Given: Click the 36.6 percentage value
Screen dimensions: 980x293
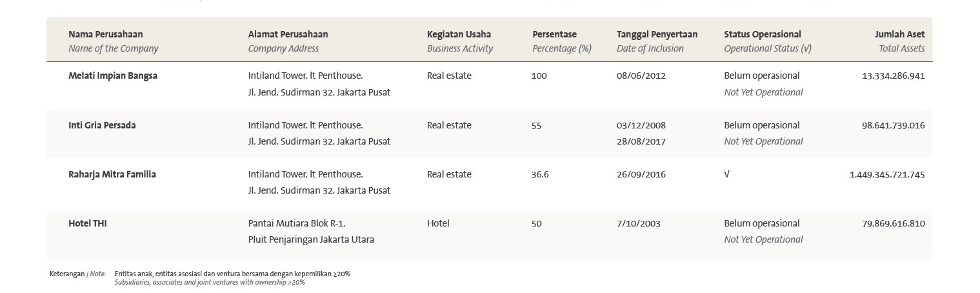Looking at the screenshot, I should [540, 174].
